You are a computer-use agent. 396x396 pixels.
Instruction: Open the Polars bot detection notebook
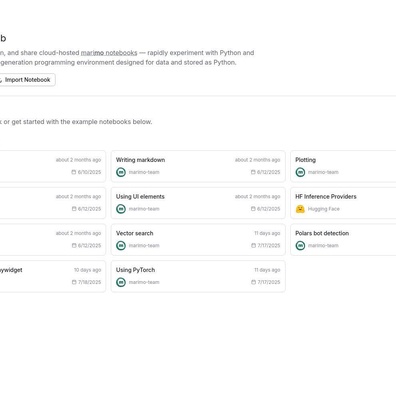(x=343, y=239)
